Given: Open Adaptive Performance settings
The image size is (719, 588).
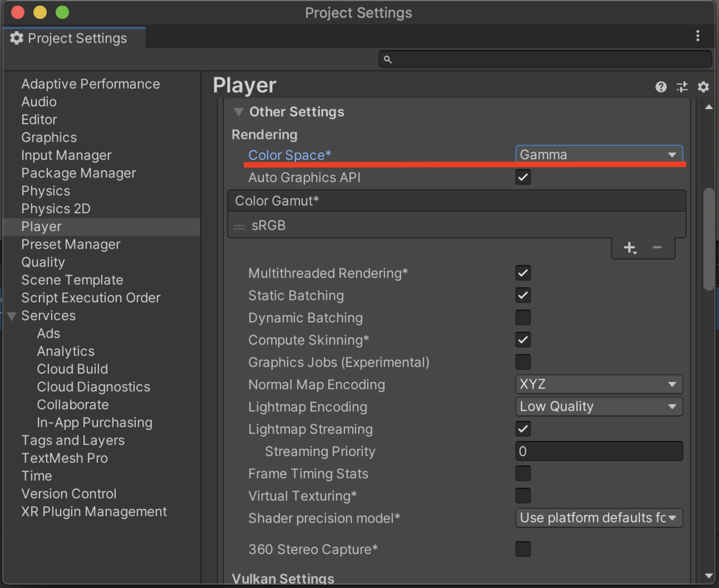Looking at the screenshot, I should tap(90, 84).
